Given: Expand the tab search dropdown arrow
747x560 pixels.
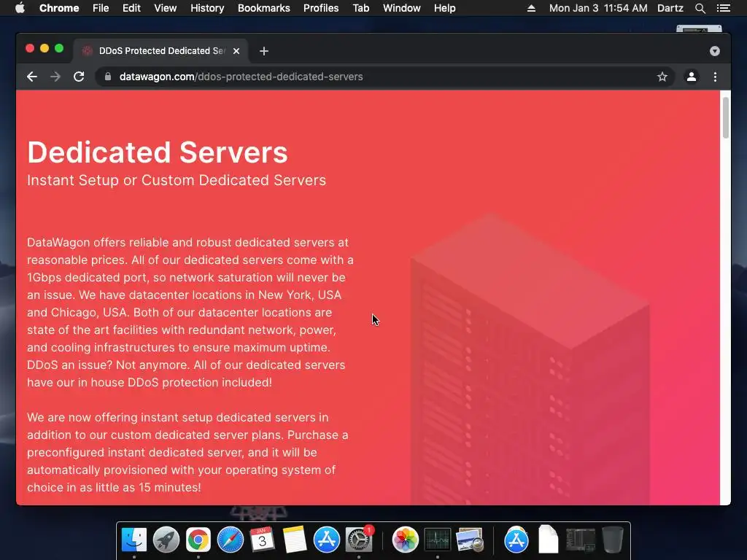Looking at the screenshot, I should click(715, 51).
